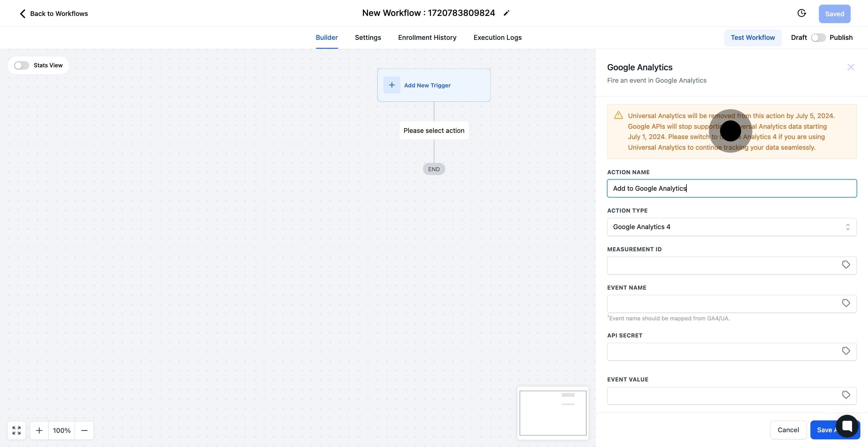Click the Action Name input field
The height and width of the screenshot is (447, 868).
[x=732, y=188]
